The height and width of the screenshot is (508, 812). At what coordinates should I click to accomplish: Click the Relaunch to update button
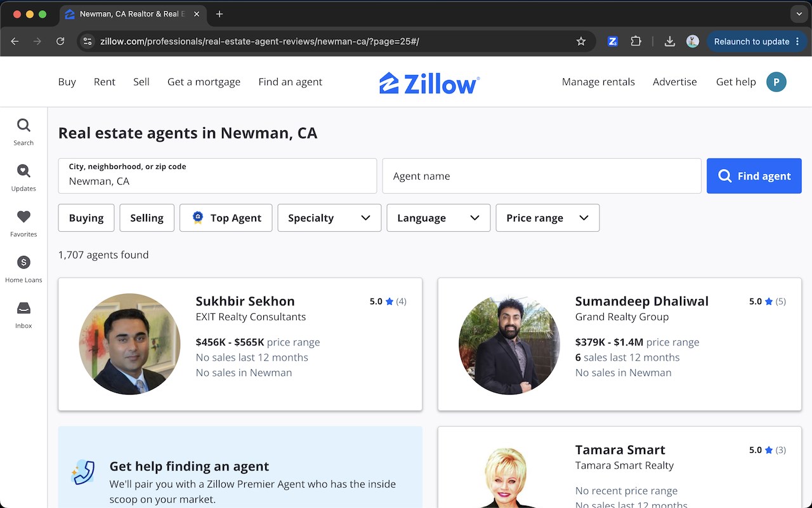pyautogui.click(x=756, y=41)
